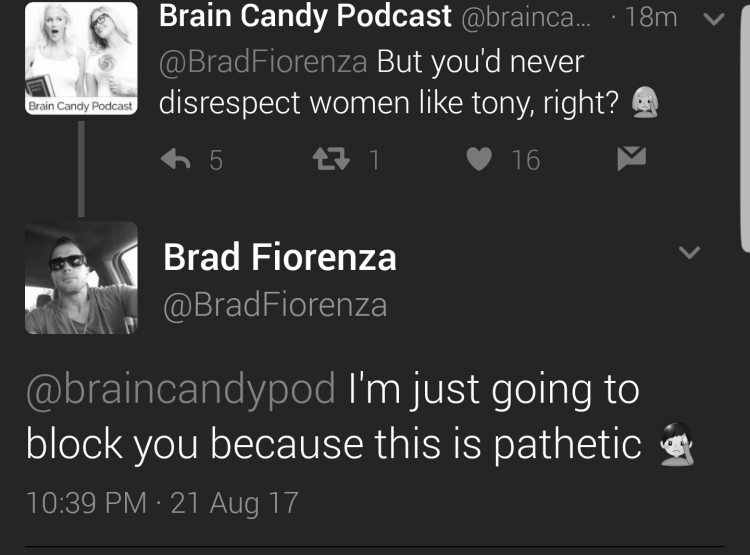Select the facepalm emoji after 'pathetic'
The height and width of the screenshot is (555, 750).
tap(676, 444)
